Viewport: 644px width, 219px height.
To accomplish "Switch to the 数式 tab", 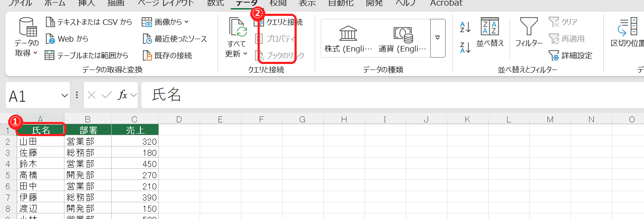I will [x=215, y=3].
